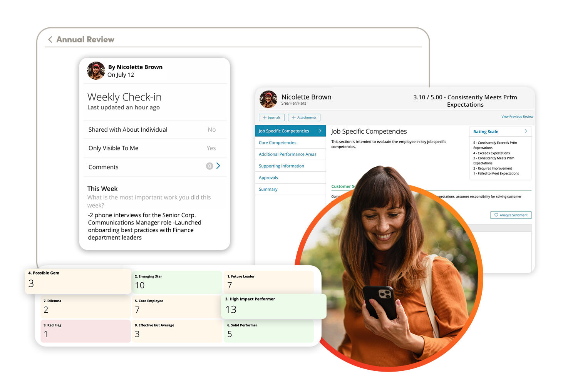Click the plus icon on Journals
The image size is (568, 392).
point(265,117)
